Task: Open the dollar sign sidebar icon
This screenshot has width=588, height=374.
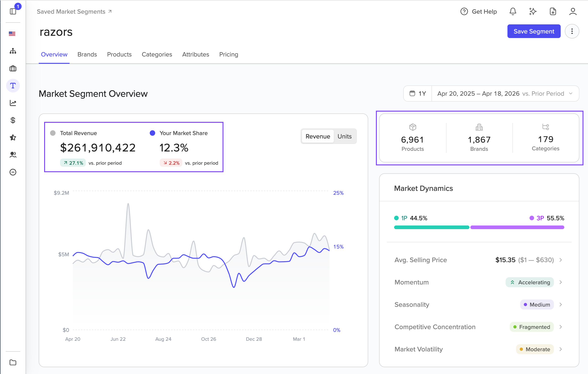Action: pos(13,120)
